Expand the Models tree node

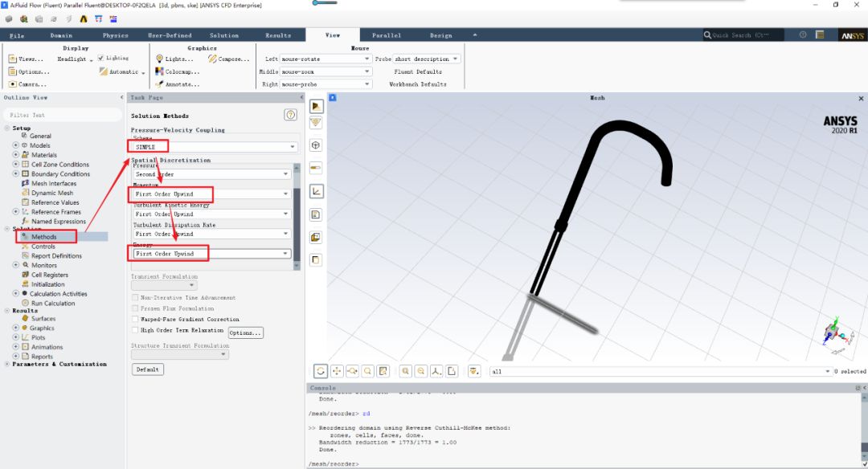pos(15,145)
